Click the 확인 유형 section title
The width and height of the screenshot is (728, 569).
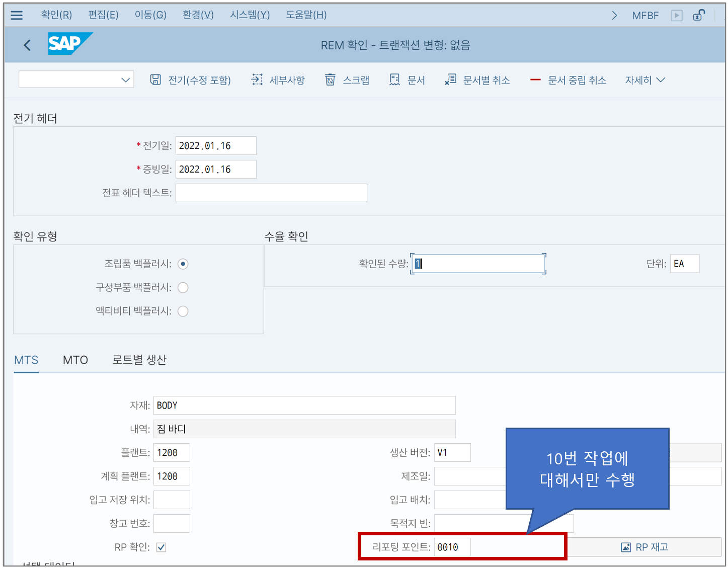click(35, 236)
